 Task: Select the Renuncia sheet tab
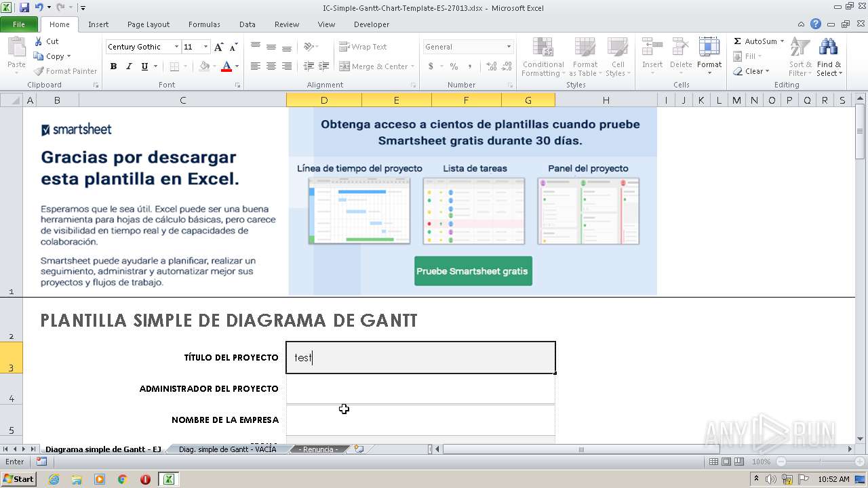318,449
